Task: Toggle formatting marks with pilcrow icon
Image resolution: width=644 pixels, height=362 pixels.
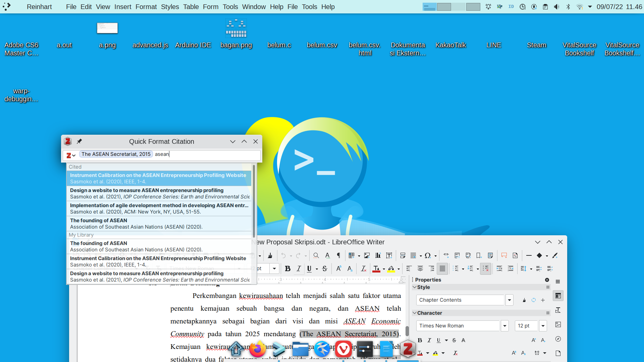Action: pos(338,256)
